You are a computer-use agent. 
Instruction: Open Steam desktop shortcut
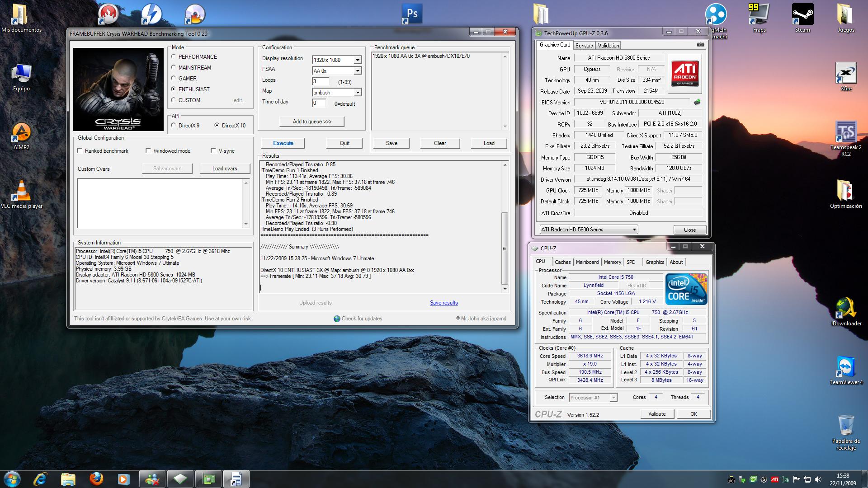point(802,19)
